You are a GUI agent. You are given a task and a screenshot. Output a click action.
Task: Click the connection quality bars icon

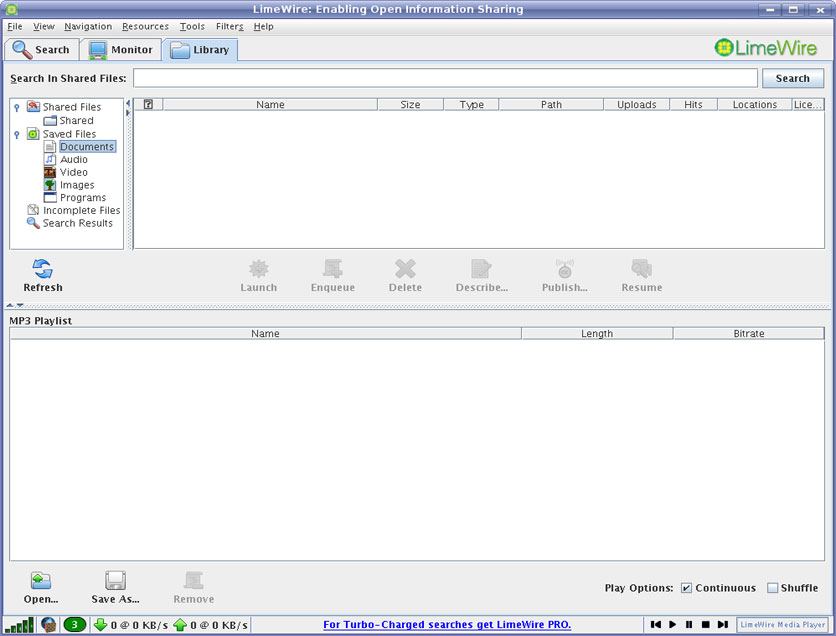pyautogui.click(x=19, y=625)
